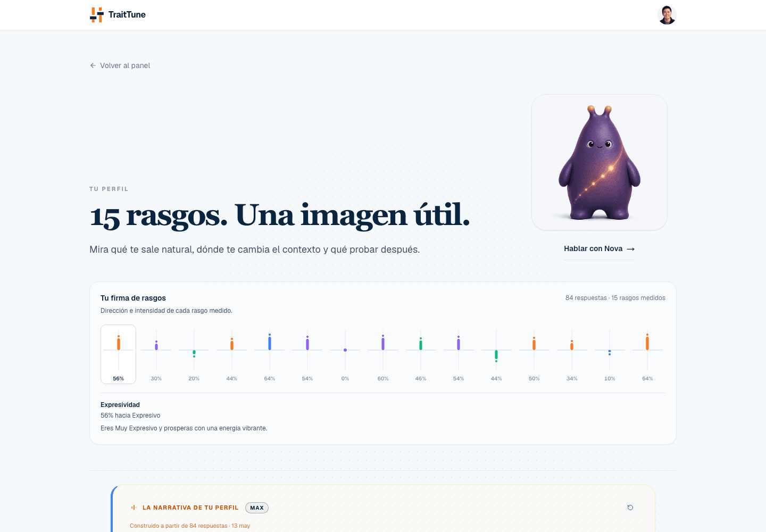This screenshot has height=532, width=766.
Task: Select the blue 64% trait bar
Action: point(270,354)
